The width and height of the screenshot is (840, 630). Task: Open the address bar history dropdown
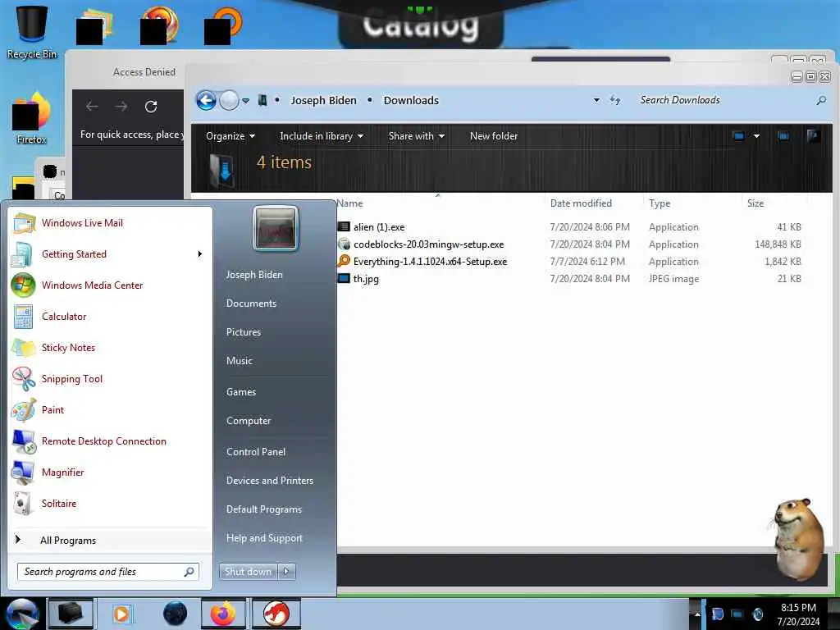point(596,100)
